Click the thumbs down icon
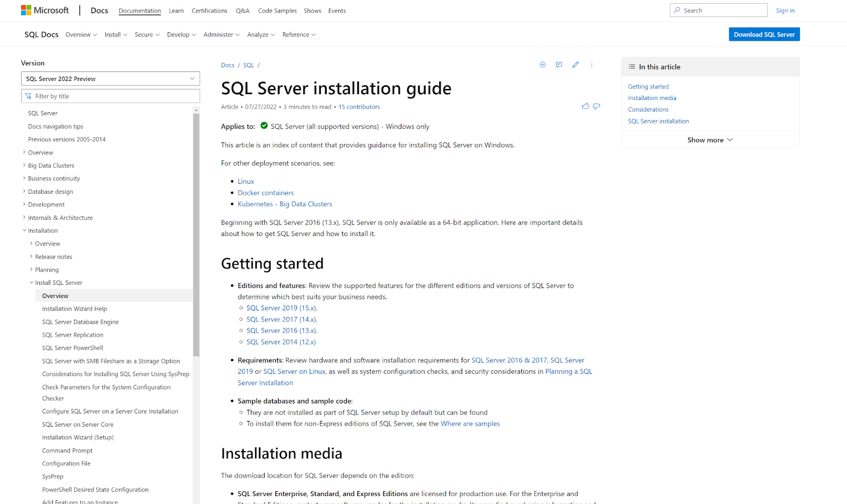847x504 pixels. (x=596, y=106)
